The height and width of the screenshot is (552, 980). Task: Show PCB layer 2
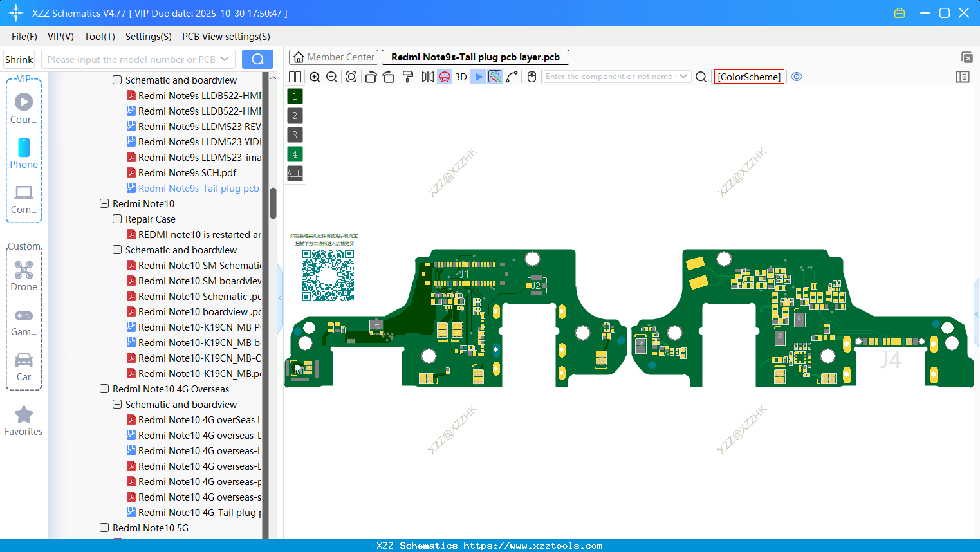tap(295, 116)
